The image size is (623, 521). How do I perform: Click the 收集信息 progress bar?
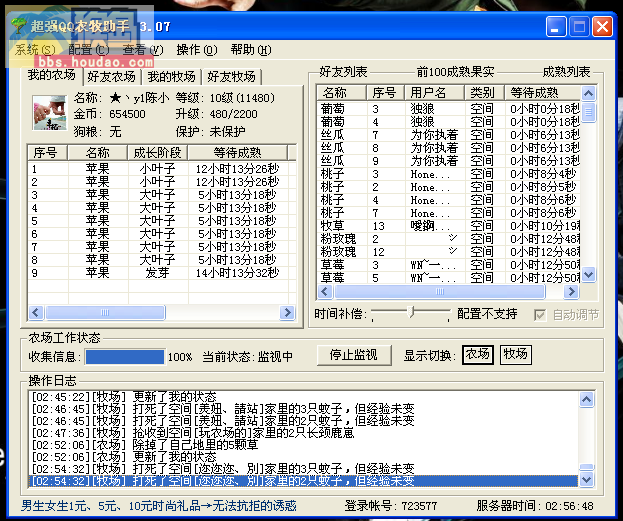(x=125, y=356)
